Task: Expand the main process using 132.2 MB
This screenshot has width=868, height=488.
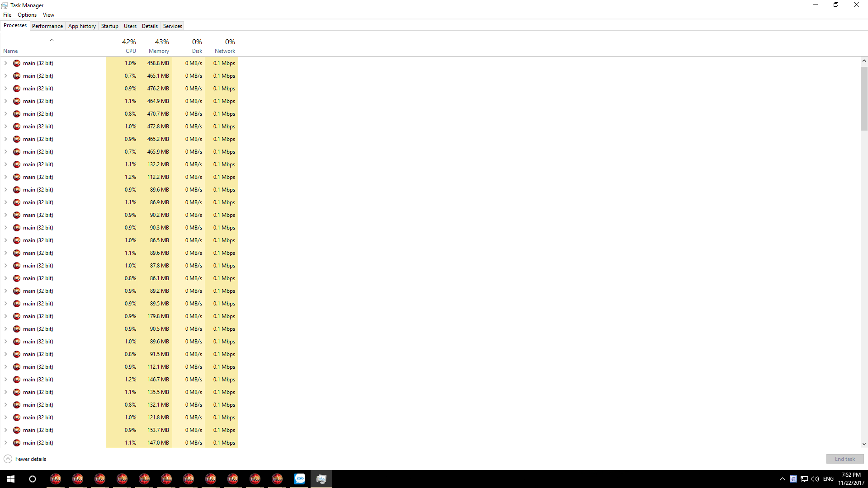Action: tap(6, 164)
